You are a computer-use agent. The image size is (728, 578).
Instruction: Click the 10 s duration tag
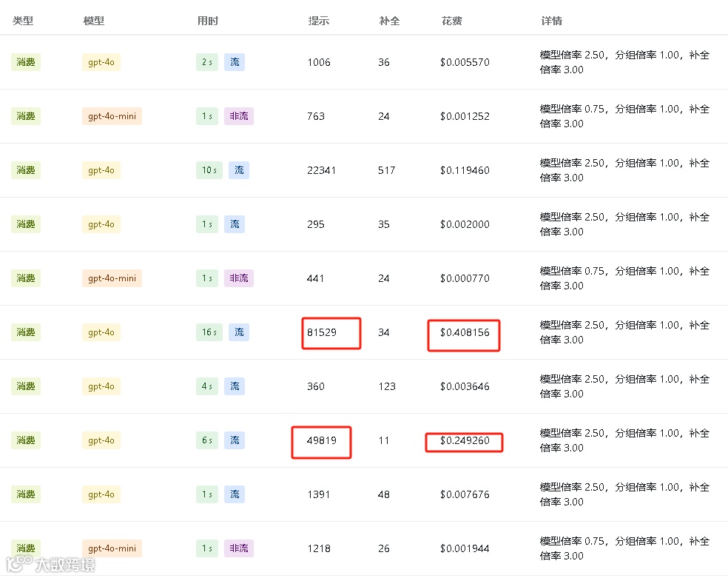209,170
